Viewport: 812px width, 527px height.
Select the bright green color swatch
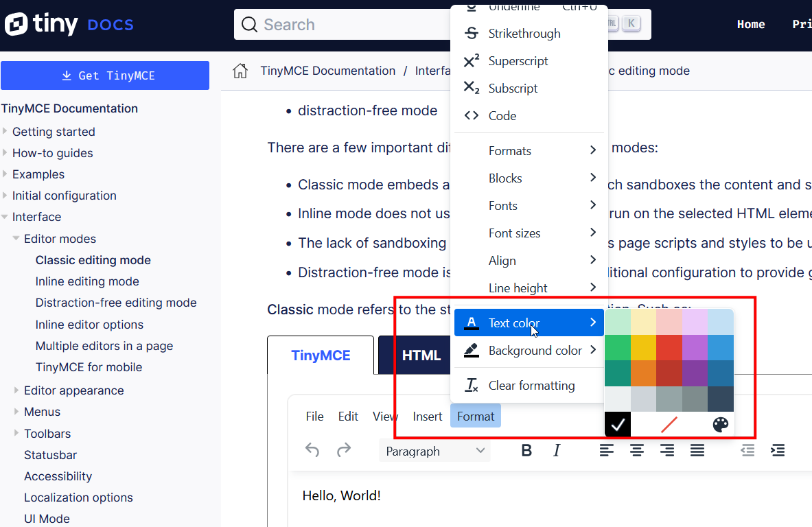(x=618, y=347)
